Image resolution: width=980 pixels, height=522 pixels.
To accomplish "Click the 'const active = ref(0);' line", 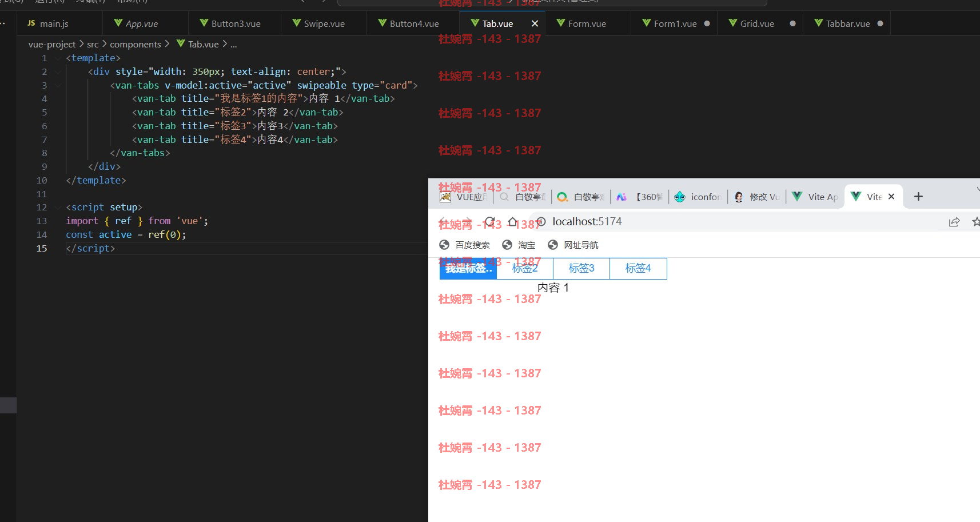I will coord(126,234).
